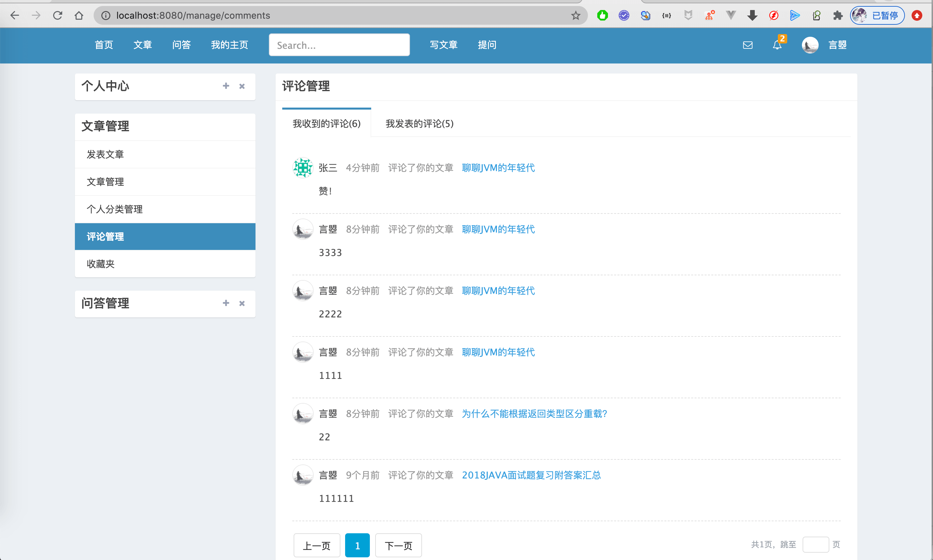This screenshot has width=933, height=560.
Task: Open notifications bell showing 2 alerts
Action: (x=777, y=45)
